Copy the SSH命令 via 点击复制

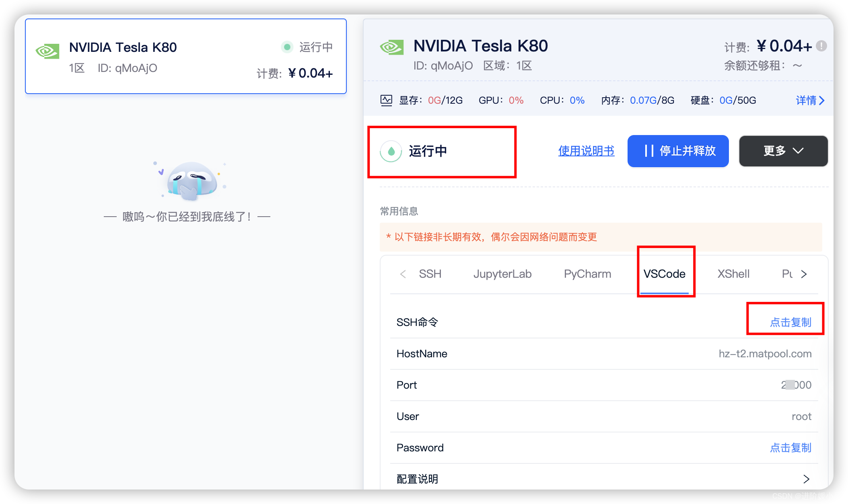[790, 322]
